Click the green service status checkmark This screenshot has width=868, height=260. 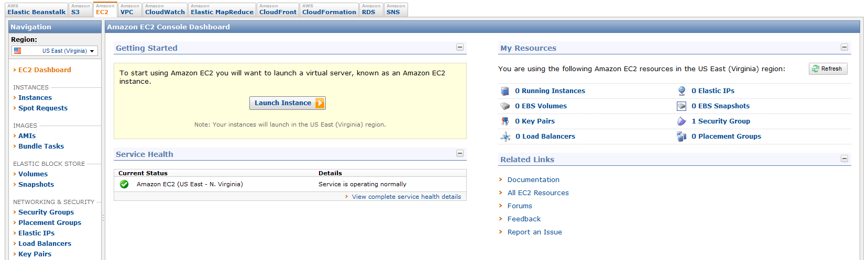pos(124,184)
